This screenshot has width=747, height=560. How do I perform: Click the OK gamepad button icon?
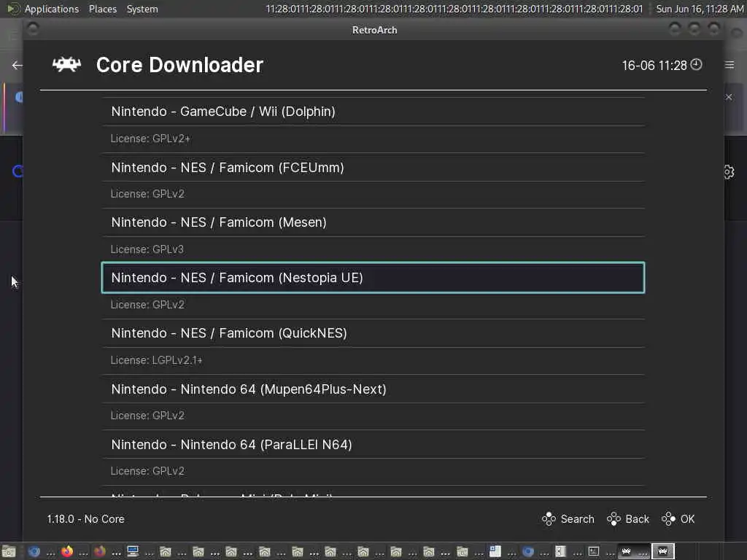(x=668, y=518)
